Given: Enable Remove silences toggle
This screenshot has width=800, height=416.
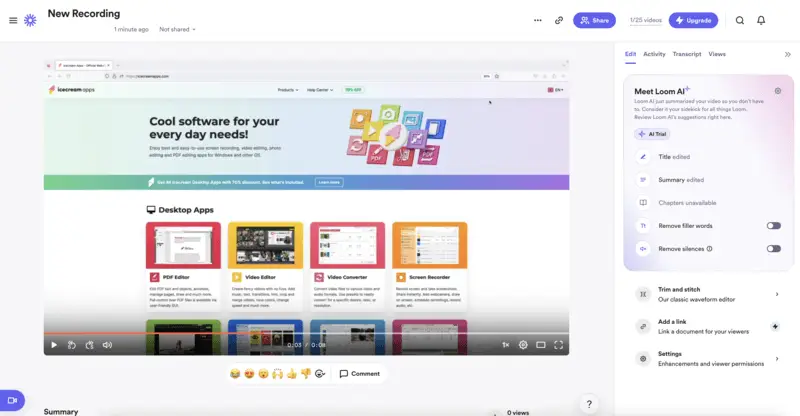Looking at the screenshot, I should [773, 249].
